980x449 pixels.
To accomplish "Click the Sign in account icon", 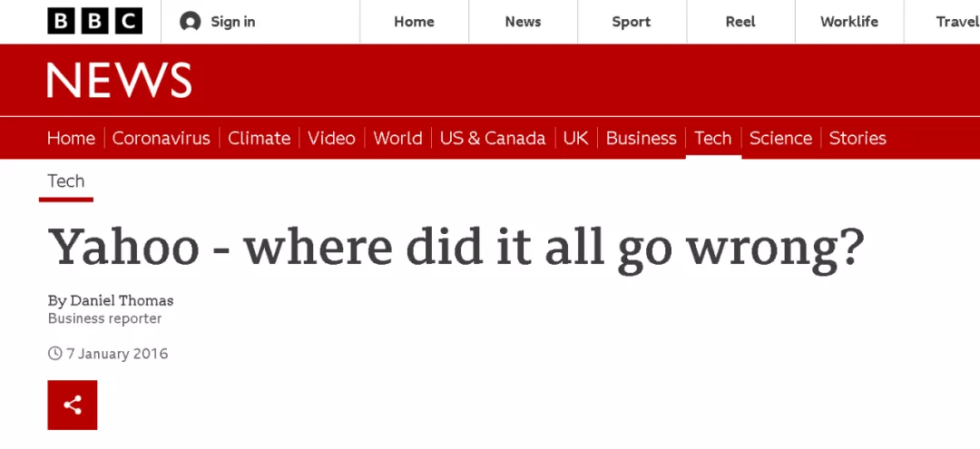I will [190, 22].
